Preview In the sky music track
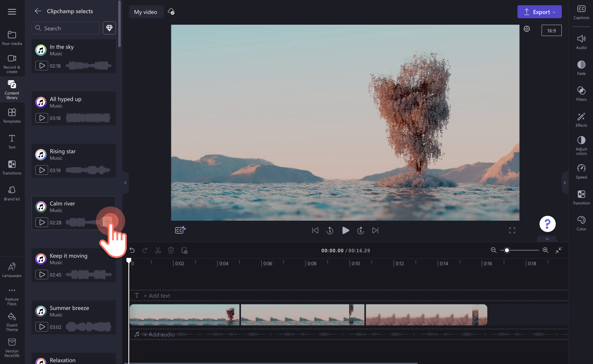Screen dimensions: 593x364 42,66
